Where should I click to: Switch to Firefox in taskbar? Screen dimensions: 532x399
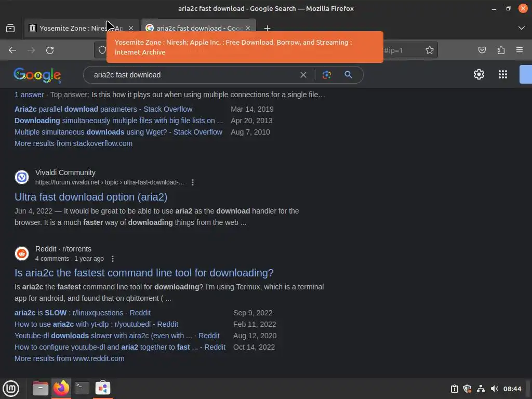pos(61,389)
